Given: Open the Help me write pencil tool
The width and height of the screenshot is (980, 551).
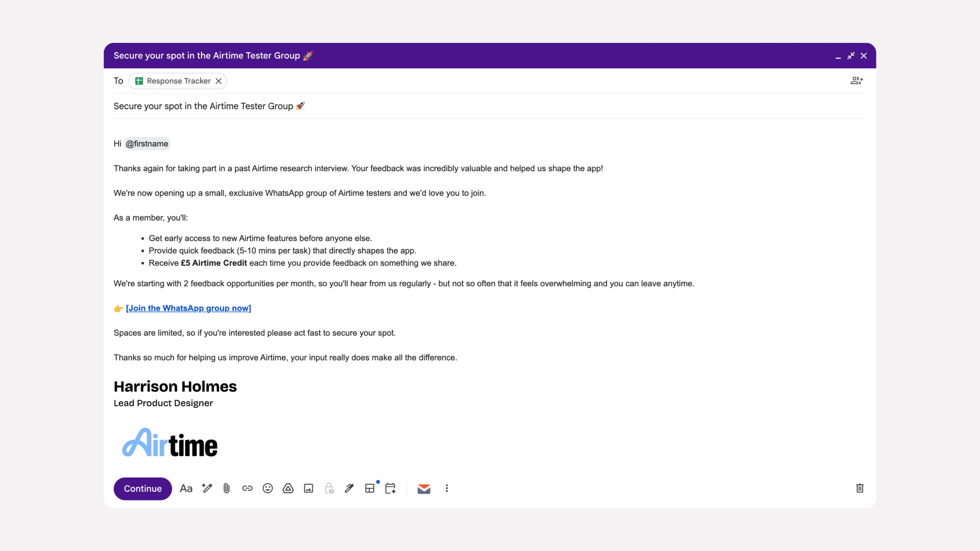Looking at the screenshot, I should 207,488.
